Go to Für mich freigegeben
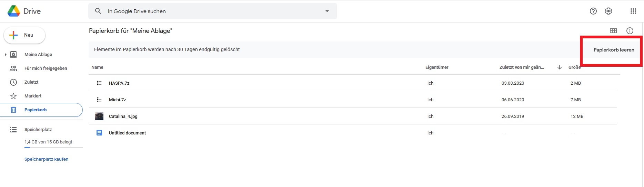Viewport: 644px width, 187px height. click(46, 68)
